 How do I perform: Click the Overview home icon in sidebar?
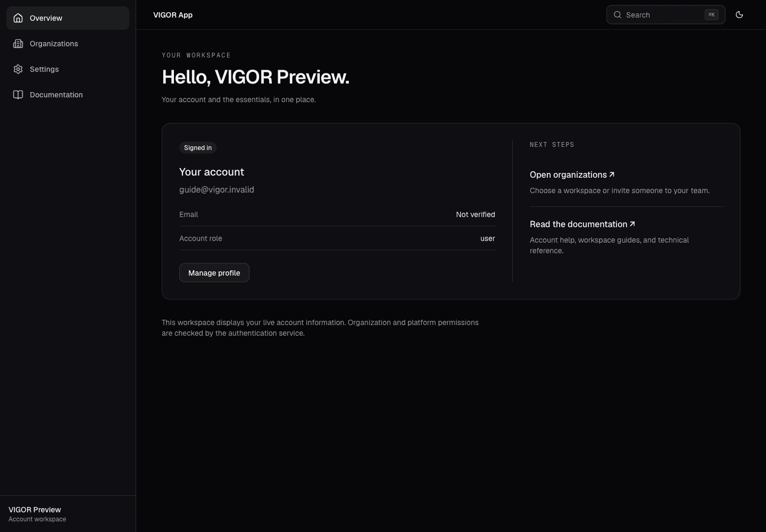tap(18, 18)
